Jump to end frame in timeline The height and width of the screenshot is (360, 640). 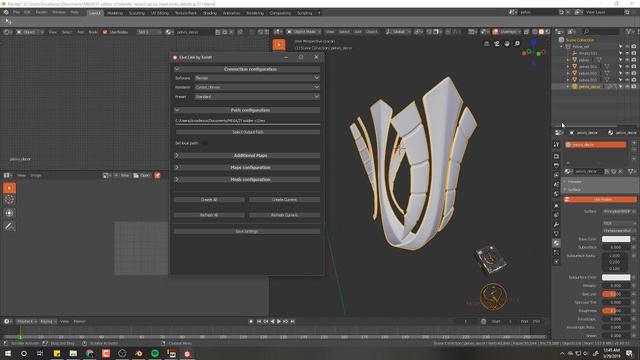coord(293,322)
